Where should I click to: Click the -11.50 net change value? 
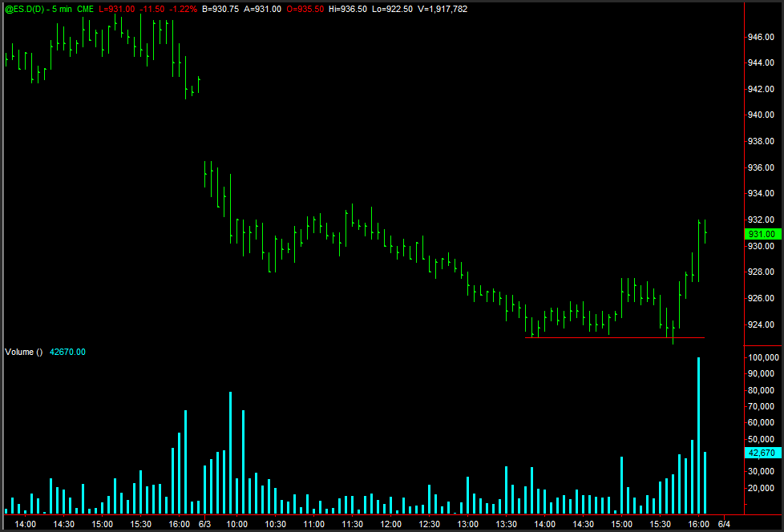click(152, 9)
